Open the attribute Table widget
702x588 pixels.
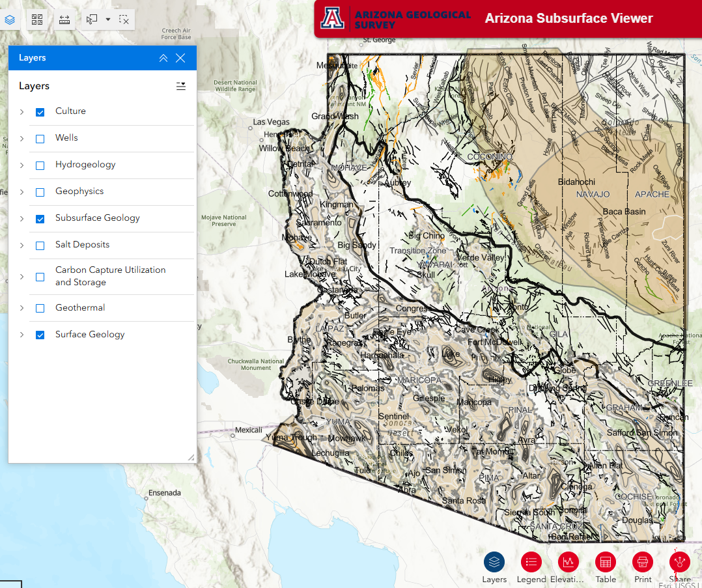[x=606, y=561]
